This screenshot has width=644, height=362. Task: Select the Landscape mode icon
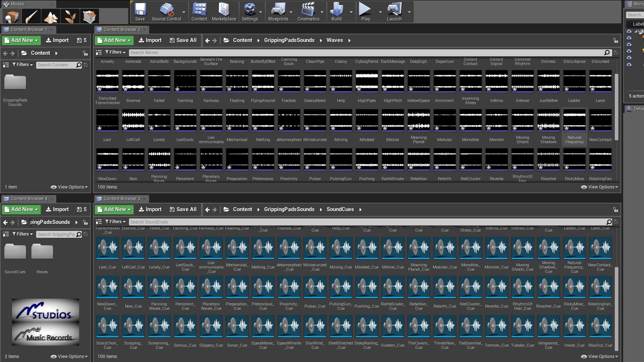[x=50, y=16]
